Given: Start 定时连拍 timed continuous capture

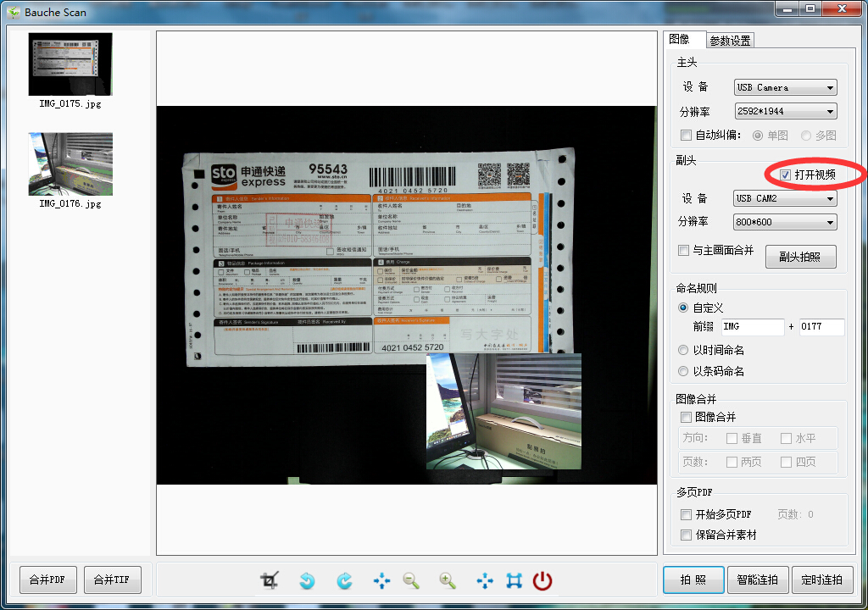Looking at the screenshot, I should click(x=822, y=579).
